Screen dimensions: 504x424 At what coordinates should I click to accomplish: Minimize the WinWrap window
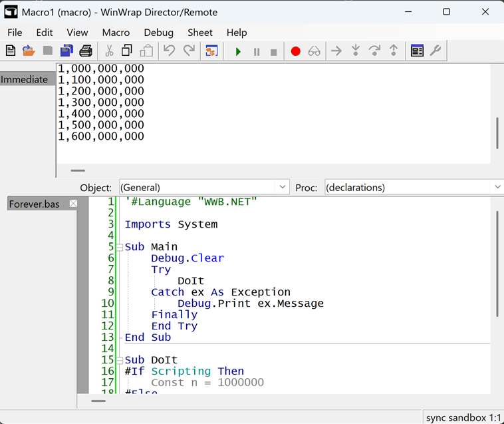point(408,12)
